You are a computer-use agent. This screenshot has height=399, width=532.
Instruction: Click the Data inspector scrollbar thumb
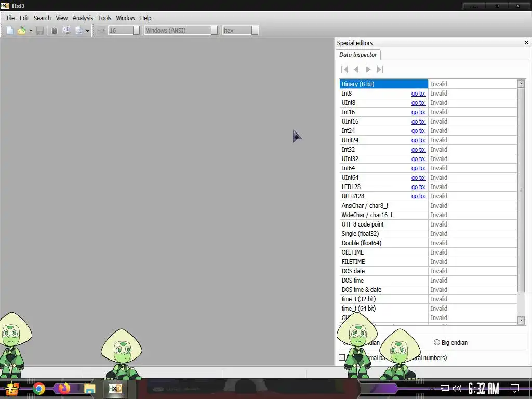pyautogui.click(x=521, y=190)
